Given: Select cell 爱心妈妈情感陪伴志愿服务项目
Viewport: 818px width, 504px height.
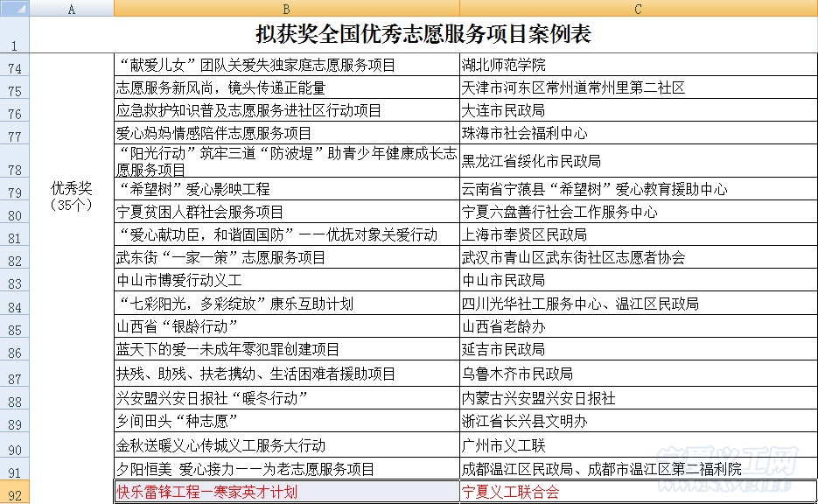Looking at the screenshot, I should point(286,133).
